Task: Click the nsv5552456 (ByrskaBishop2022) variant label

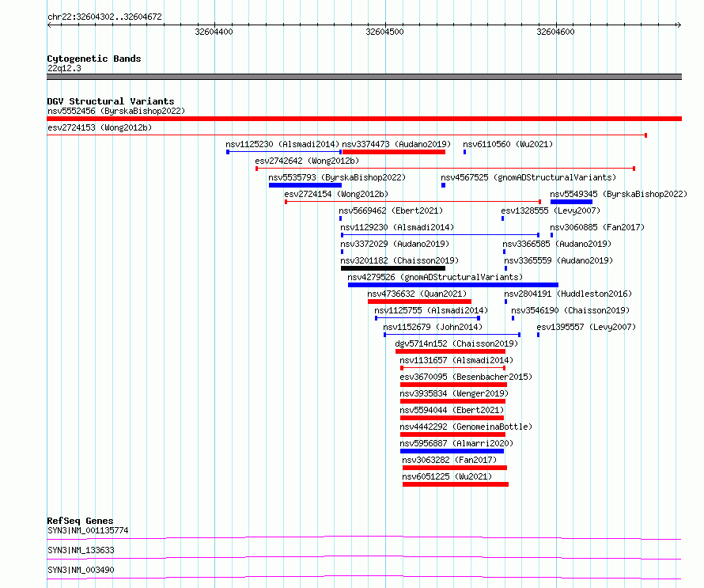Action: pyautogui.click(x=116, y=111)
